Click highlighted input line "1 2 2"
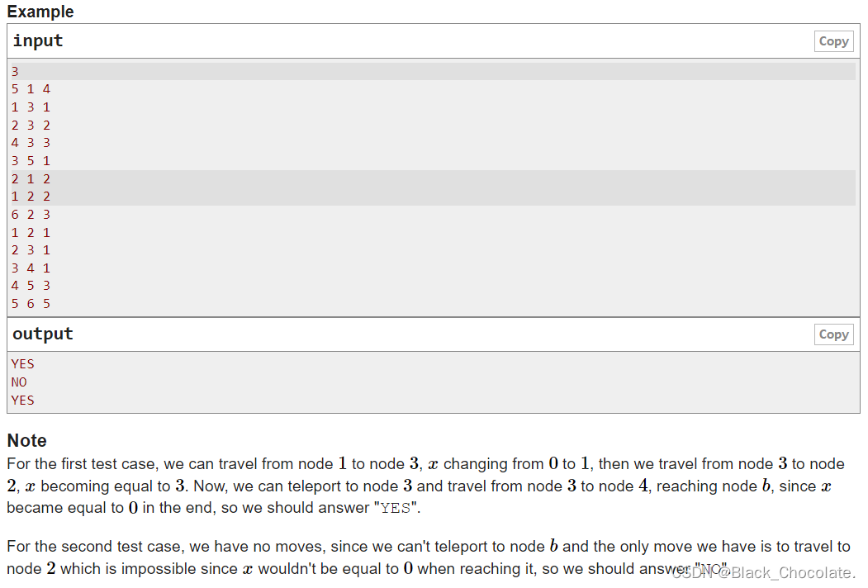868x588 pixels. (x=31, y=197)
